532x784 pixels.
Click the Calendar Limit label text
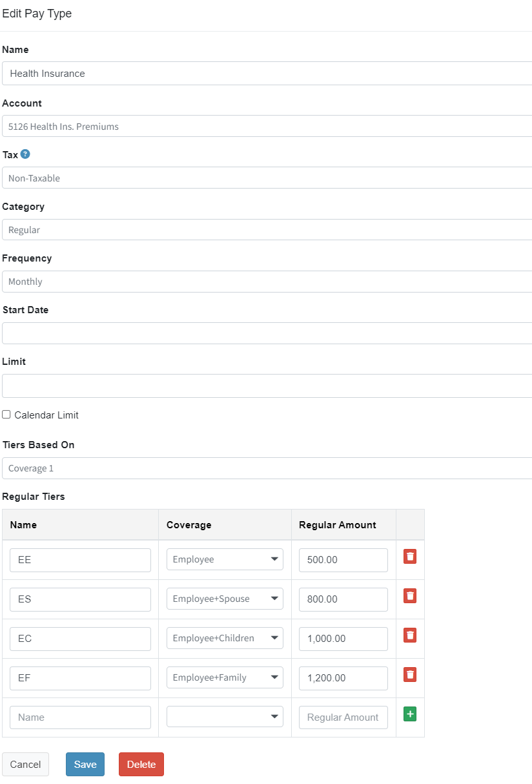46,415
